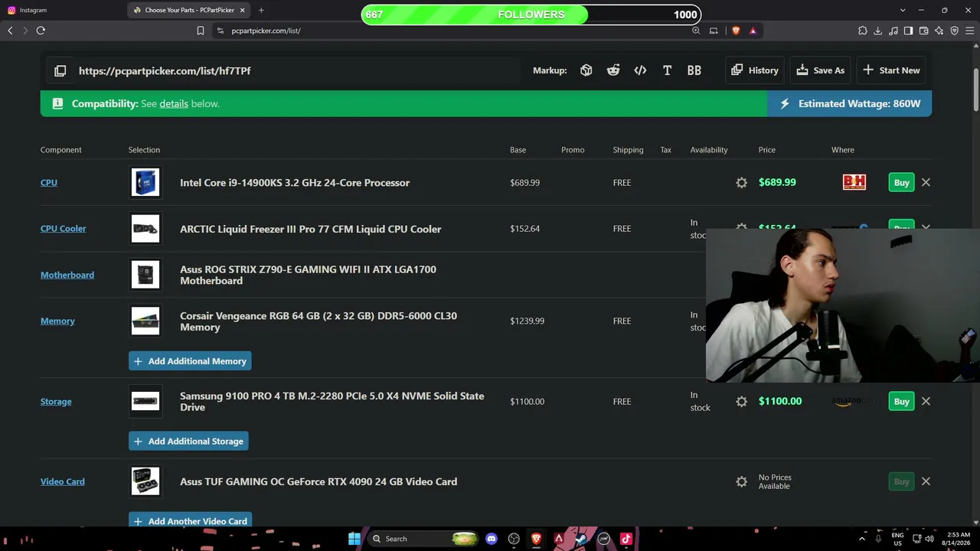The image size is (980, 551).
Task: Remove the Asus TUF RTX 4090 video card
Action: coord(926,482)
